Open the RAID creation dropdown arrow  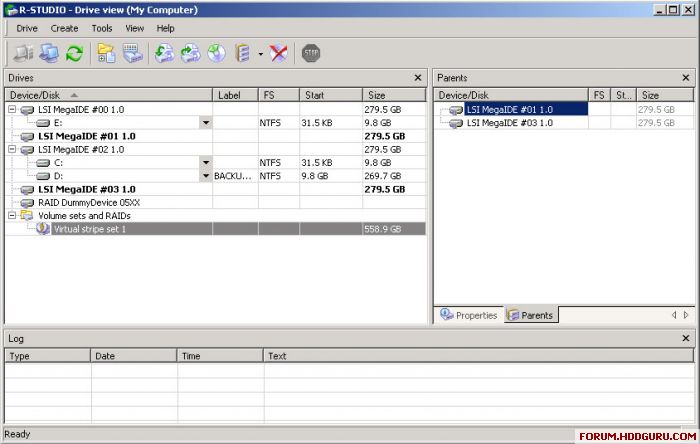(x=261, y=54)
